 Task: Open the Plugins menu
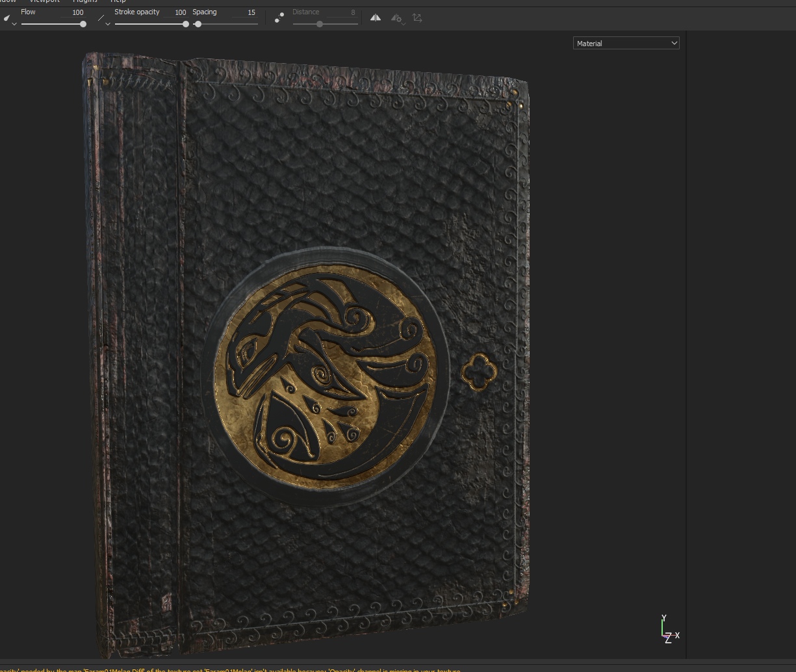click(84, 1)
